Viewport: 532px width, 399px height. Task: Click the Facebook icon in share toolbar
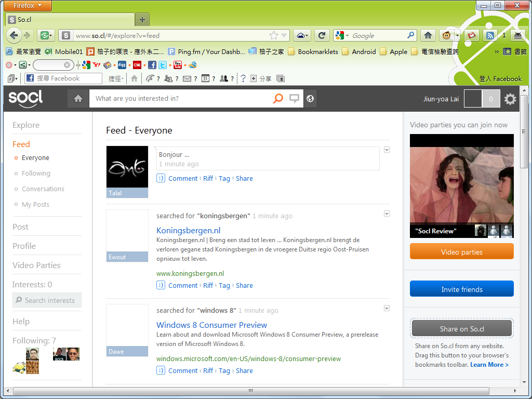[x=152, y=65]
